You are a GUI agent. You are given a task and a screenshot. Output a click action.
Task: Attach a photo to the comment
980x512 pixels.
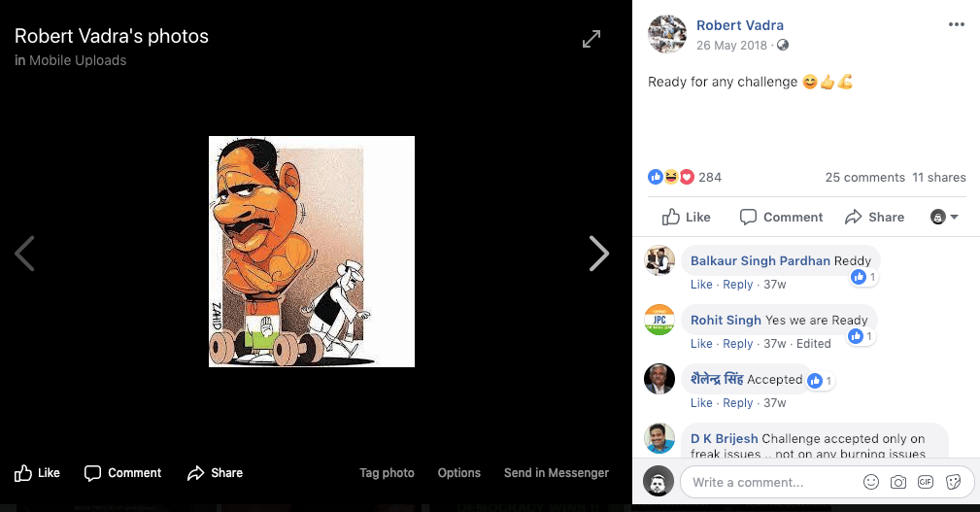(898, 482)
